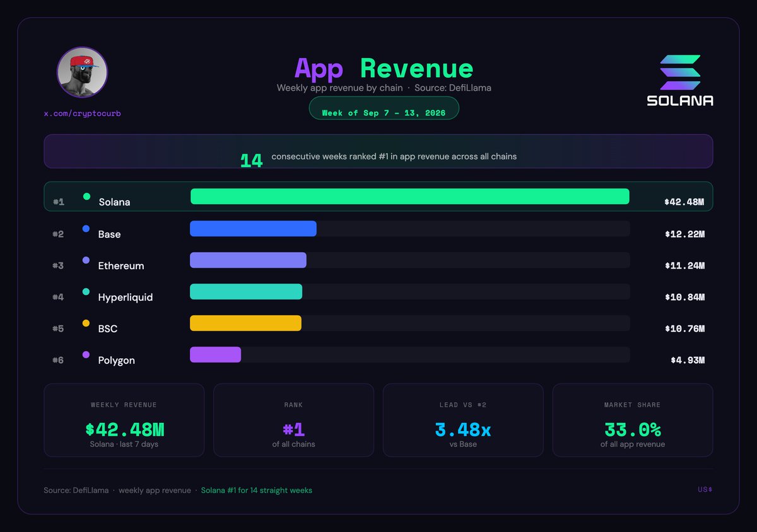
Task: Click the LEAD VS #2 card heading
Action: click(463, 405)
